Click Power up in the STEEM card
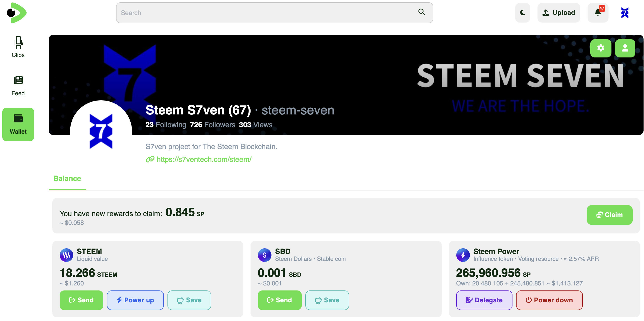The width and height of the screenshot is (644, 321). click(135, 300)
